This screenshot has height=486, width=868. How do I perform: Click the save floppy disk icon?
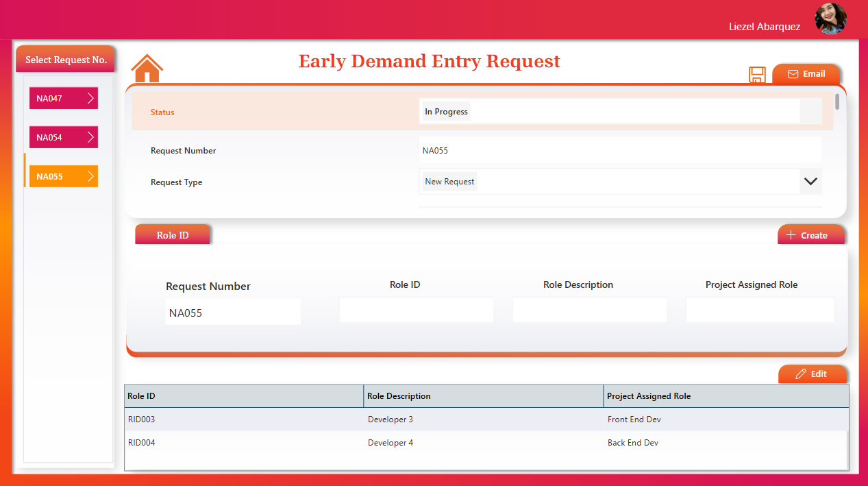757,75
